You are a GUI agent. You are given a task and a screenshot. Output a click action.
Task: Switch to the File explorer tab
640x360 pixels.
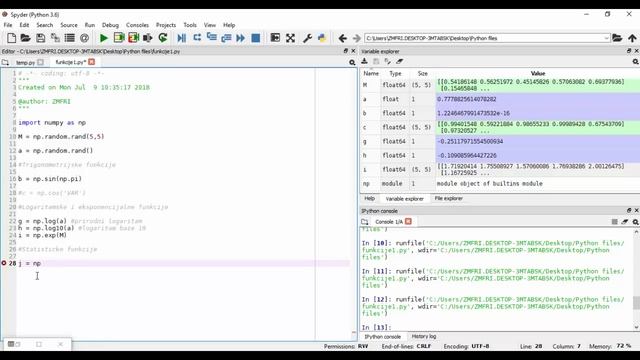(449, 198)
